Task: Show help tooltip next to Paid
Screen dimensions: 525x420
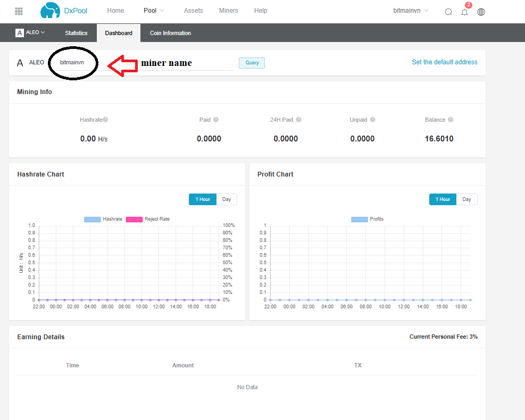Action: click(x=216, y=120)
